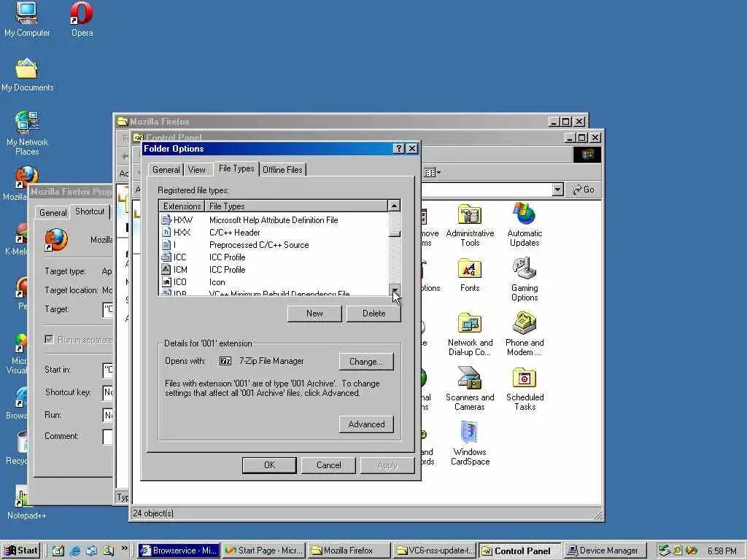This screenshot has width=747, height=560.
Task: Open Windows CardSpace icon
Action: click(x=470, y=444)
